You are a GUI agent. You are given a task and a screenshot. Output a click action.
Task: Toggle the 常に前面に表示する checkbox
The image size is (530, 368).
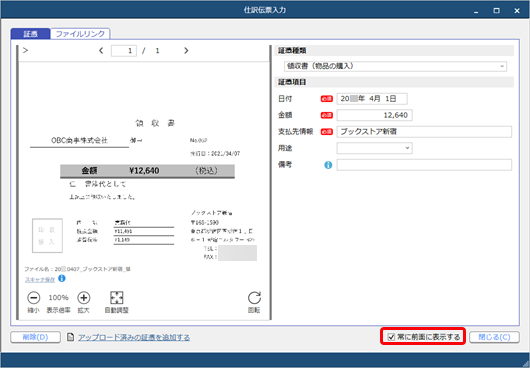tap(391, 337)
